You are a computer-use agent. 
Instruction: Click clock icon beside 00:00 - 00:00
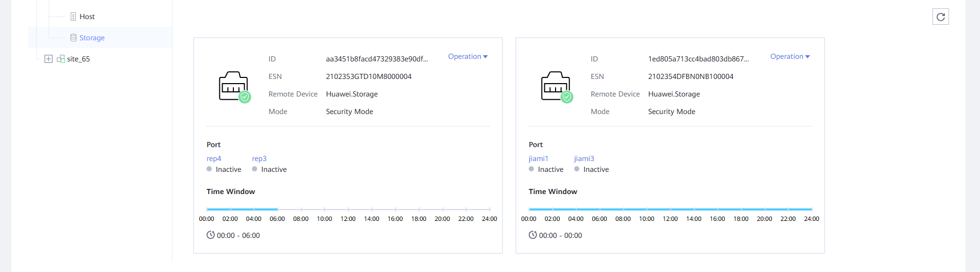tap(533, 235)
